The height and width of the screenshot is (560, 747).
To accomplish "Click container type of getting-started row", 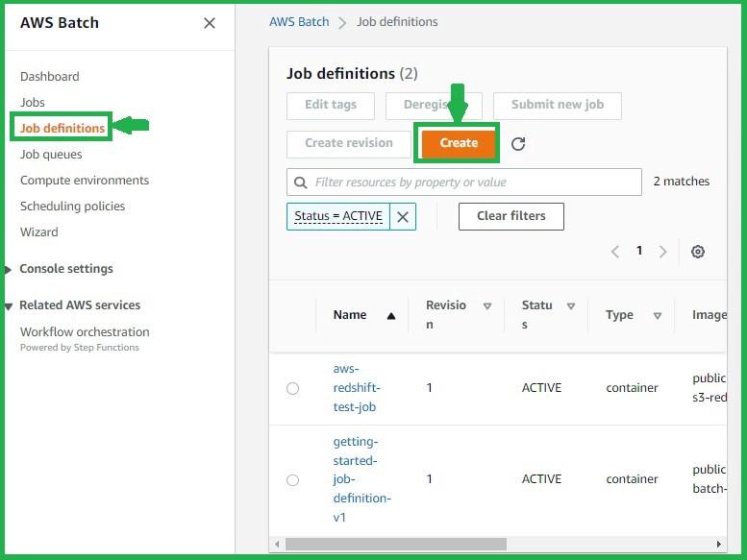I will coord(632,479).
